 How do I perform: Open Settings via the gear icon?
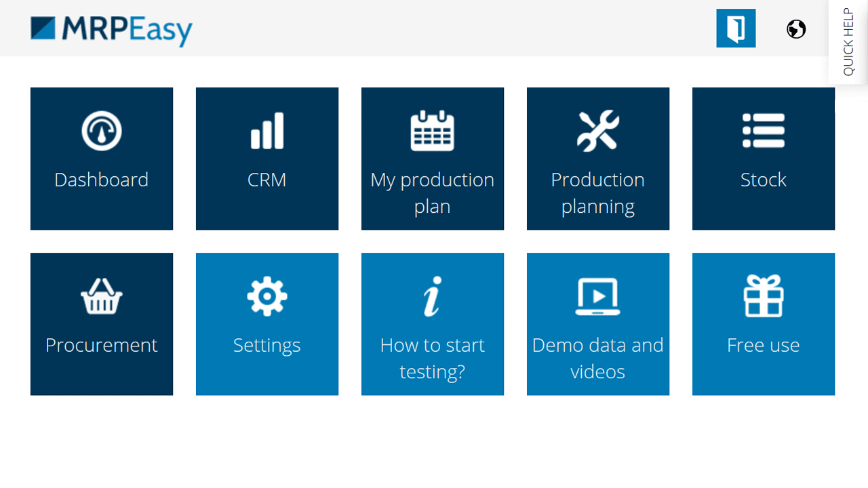coord(267,296)
